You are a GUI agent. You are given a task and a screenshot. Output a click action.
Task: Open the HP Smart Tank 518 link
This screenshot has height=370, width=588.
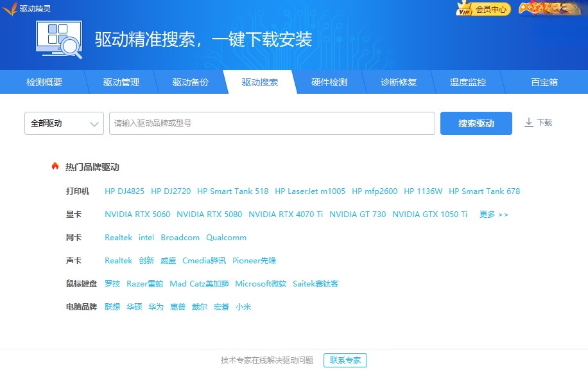pyautogui.click(x=233, y=191)
